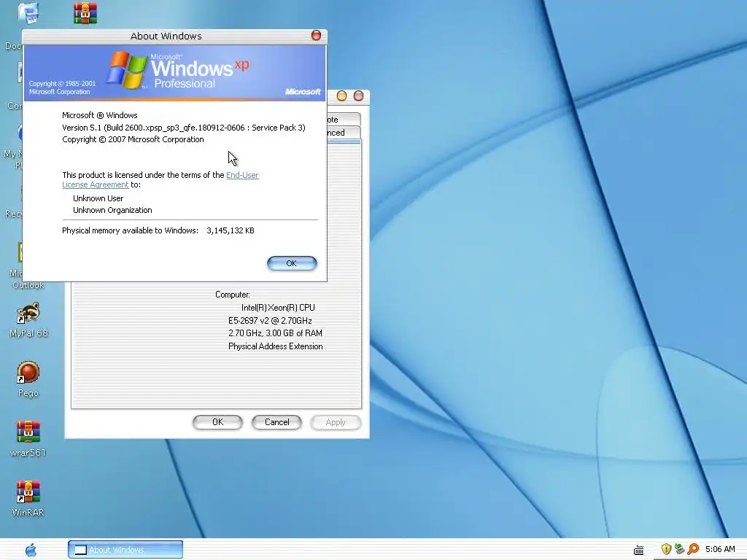Select the Documents folder icon on the desktop

(x=28, y=13)
